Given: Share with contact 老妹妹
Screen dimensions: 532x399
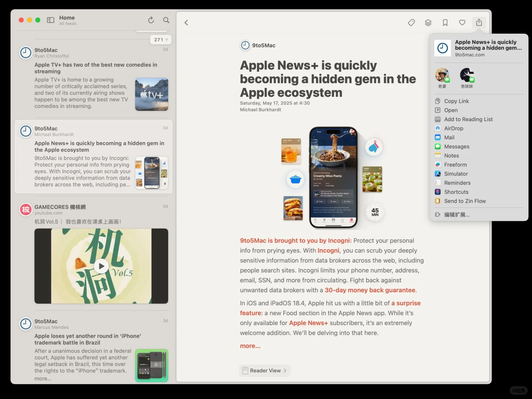Looking at the screenshot, I should click(x=467, y=78).
